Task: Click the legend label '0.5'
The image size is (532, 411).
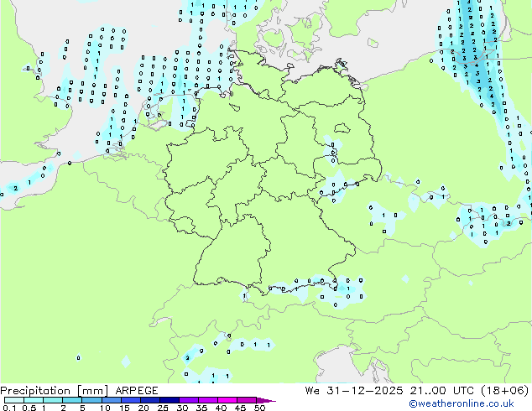Action: coord(29,408)
